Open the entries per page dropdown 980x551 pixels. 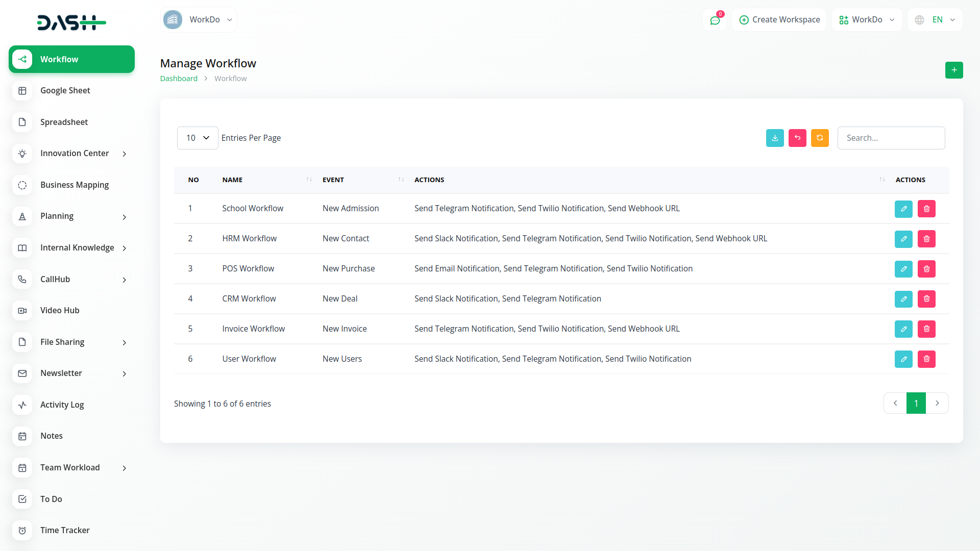pyautogui.click(x=198, y=138)
